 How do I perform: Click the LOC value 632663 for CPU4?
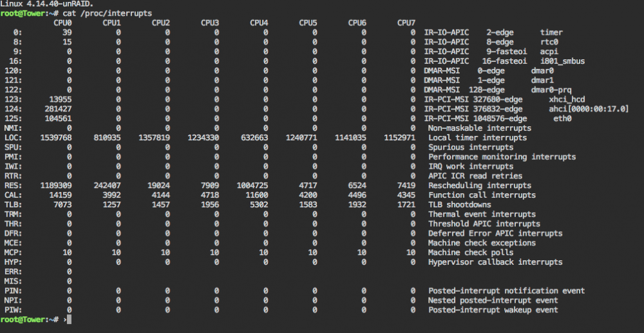pyautogui.click(x=254, y=138)
